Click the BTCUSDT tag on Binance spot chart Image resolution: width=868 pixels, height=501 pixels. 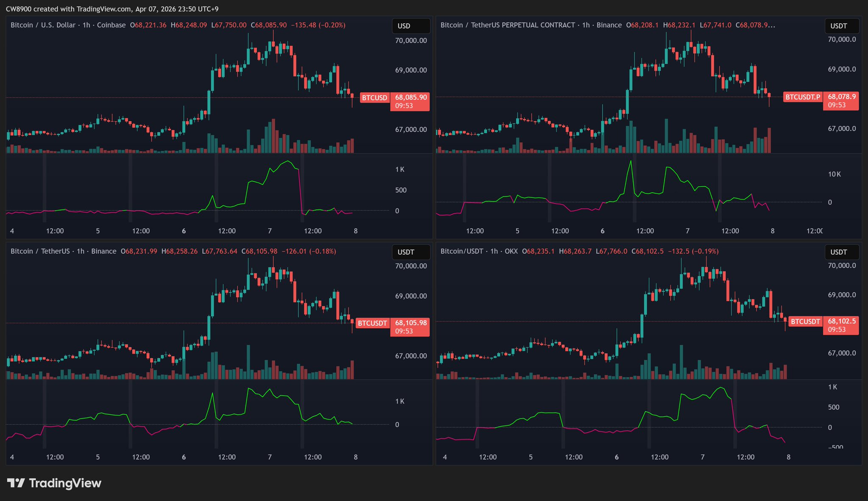coord(372,323)
